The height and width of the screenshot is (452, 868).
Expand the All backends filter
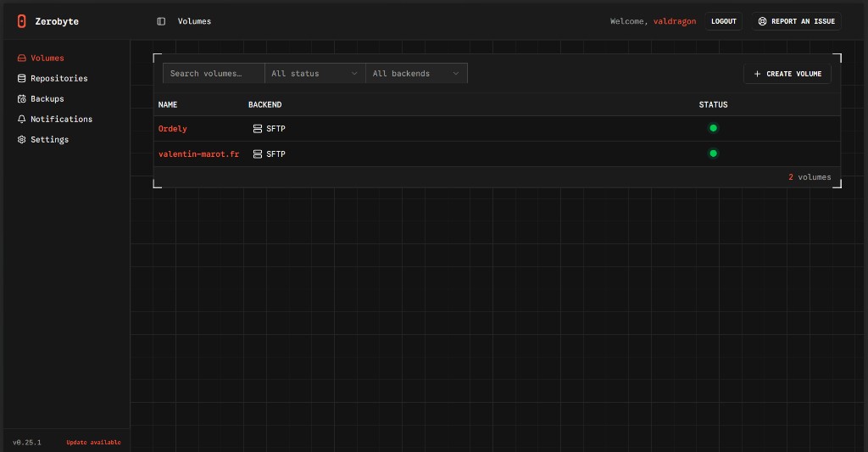[415, 74]
